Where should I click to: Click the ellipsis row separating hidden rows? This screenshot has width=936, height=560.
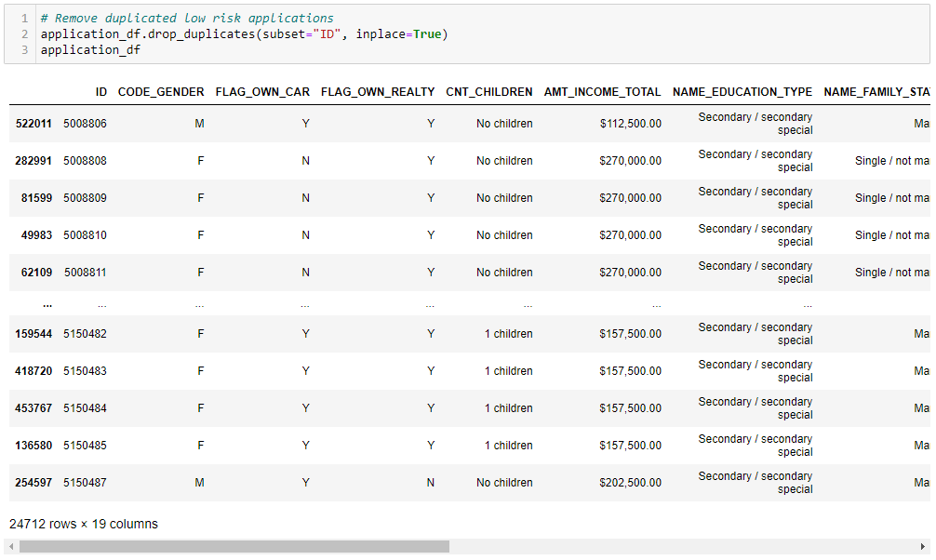coord(47,303)
